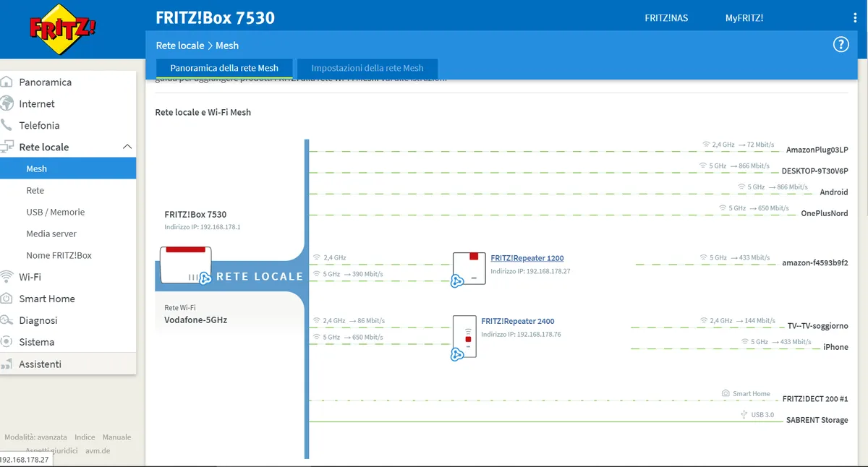Viewport: 868px width, 467px height.
Task: Open USB / Memorie submenu item
Action: pyautogui.click(x=56, y=212)
